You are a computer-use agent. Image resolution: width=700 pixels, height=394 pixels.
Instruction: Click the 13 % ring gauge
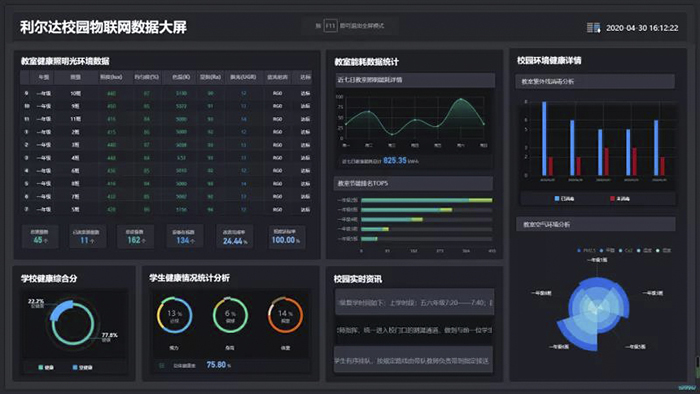coord(174,315)
